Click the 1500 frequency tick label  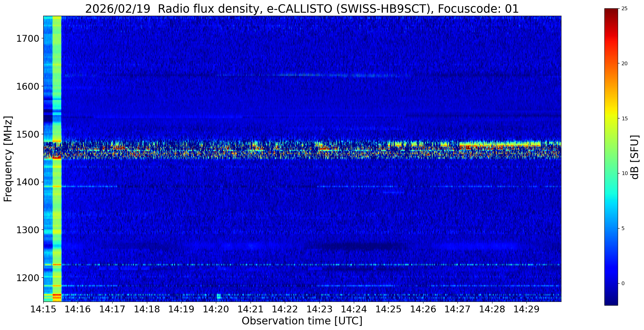coord(28,134)
